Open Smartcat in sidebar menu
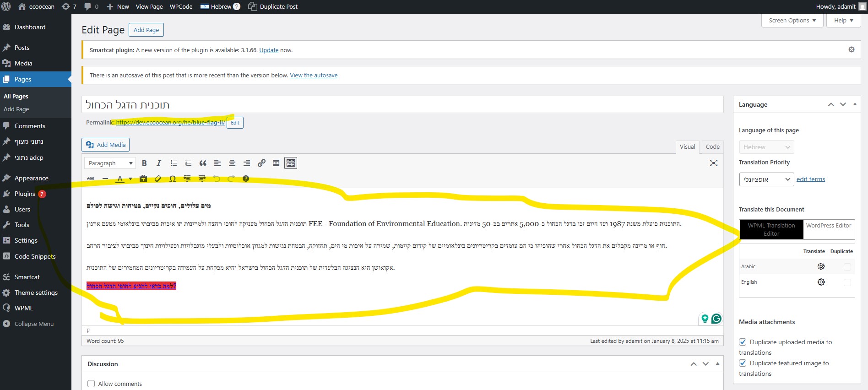Screen dimensions: 868x390 pos(36,277)
